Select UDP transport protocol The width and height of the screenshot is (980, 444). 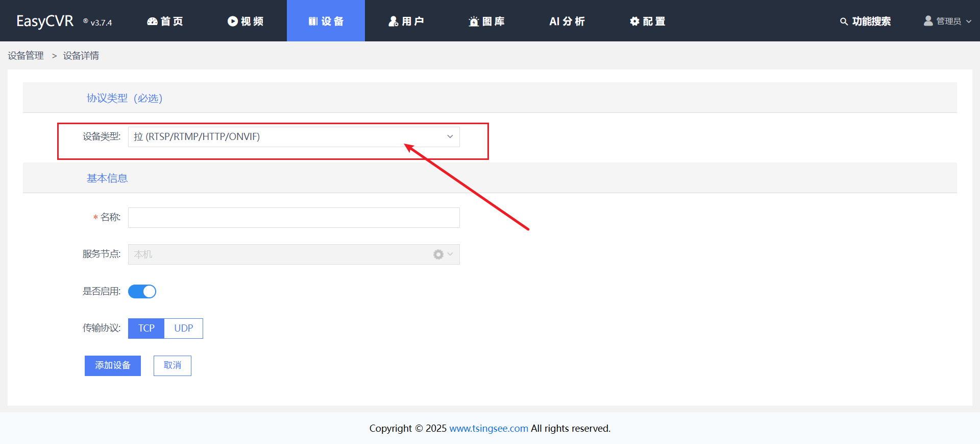(184, 329)
